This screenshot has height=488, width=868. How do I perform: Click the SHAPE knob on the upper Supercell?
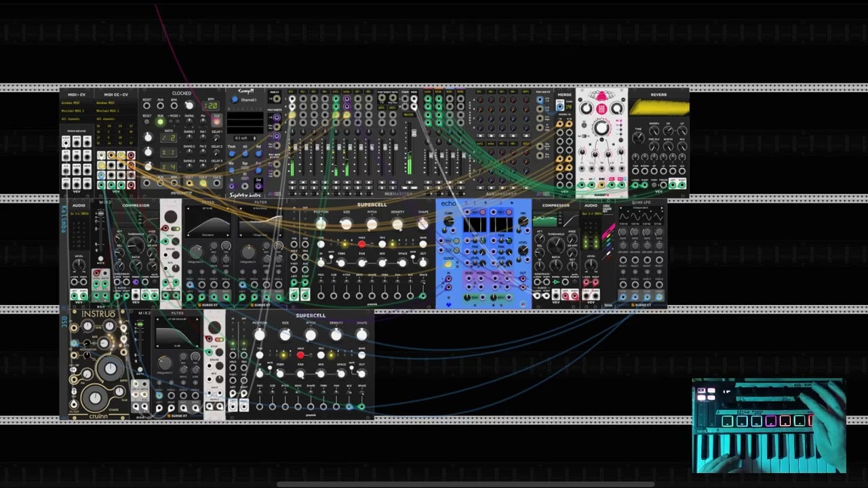click(x=423, y=224)
